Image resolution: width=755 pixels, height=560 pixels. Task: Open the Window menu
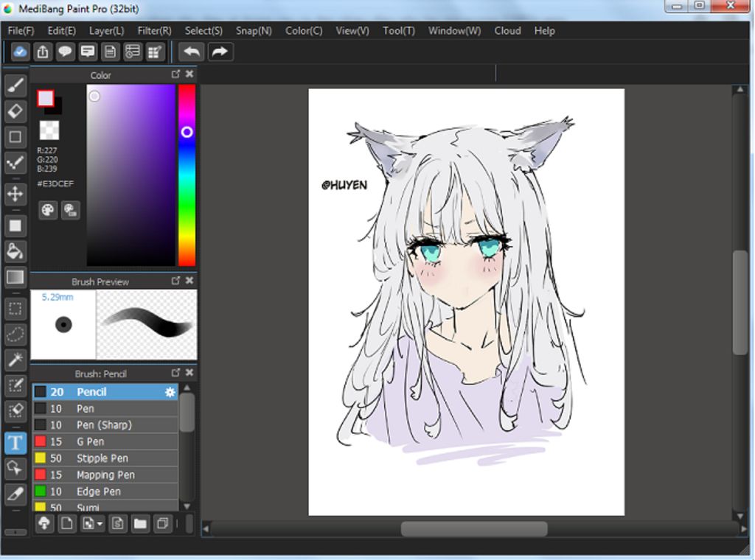click(454, 31)
